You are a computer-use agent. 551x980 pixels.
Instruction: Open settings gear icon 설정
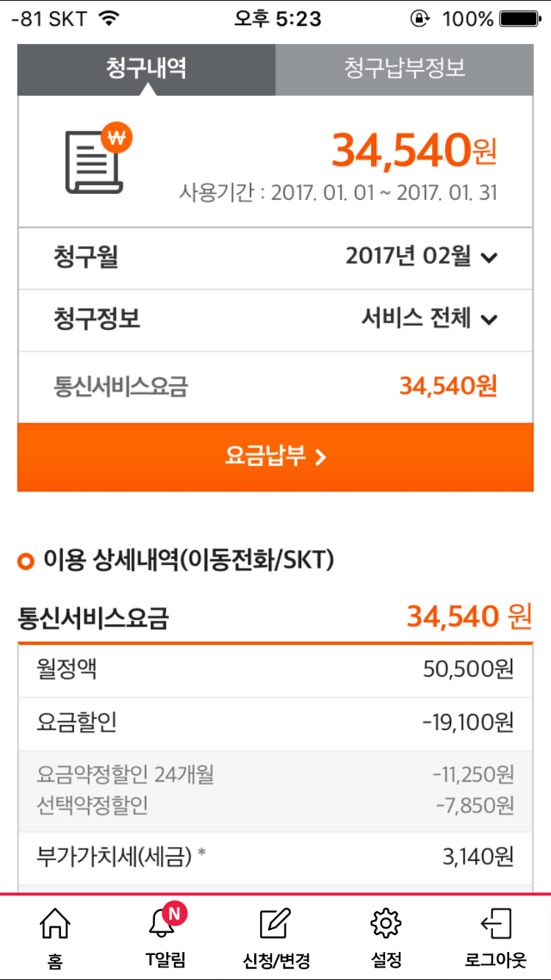[x=386, y=924]
